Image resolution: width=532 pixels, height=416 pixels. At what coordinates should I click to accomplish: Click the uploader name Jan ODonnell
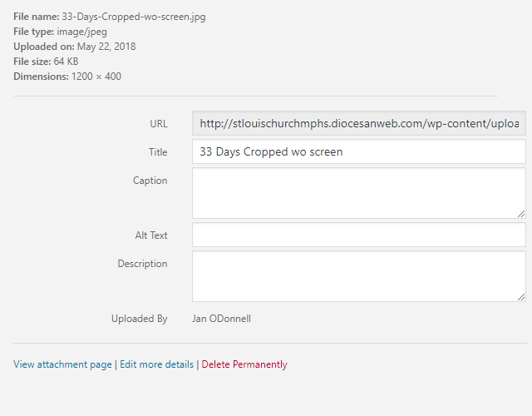[222, 319]
